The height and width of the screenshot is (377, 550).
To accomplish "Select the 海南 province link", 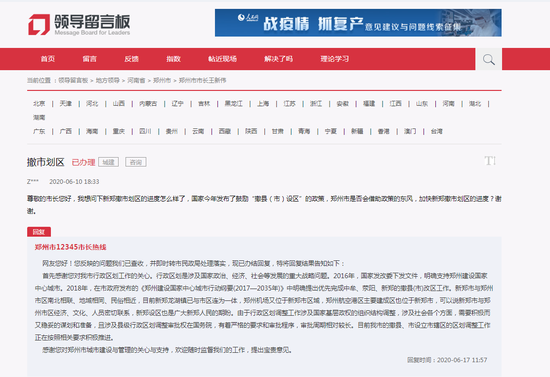I will point(92,131).
